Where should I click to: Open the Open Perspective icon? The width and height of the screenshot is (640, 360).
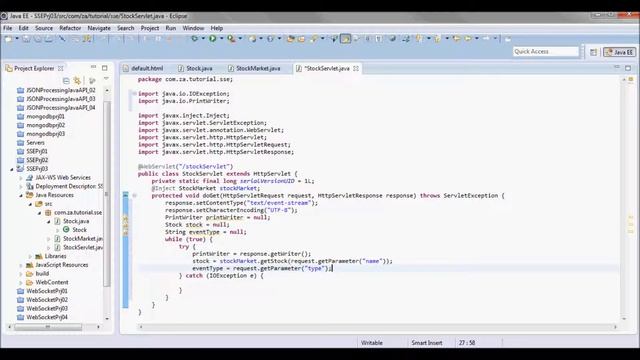click(x=593, y=52)
